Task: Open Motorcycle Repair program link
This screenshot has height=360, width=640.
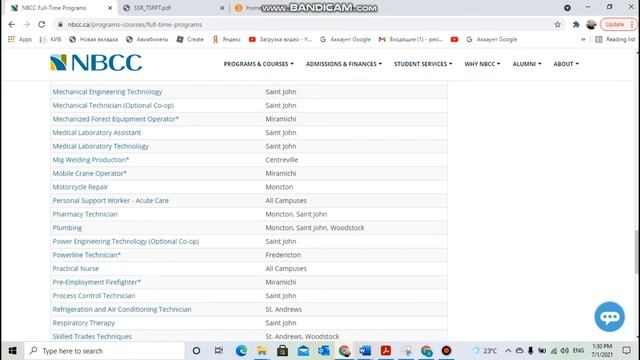Action: click(x=80, y=187)
